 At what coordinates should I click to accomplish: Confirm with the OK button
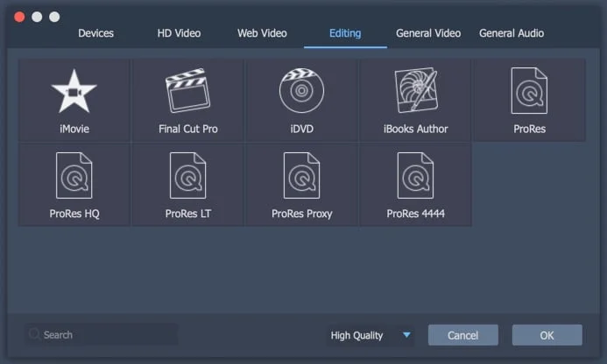(547, 335)
